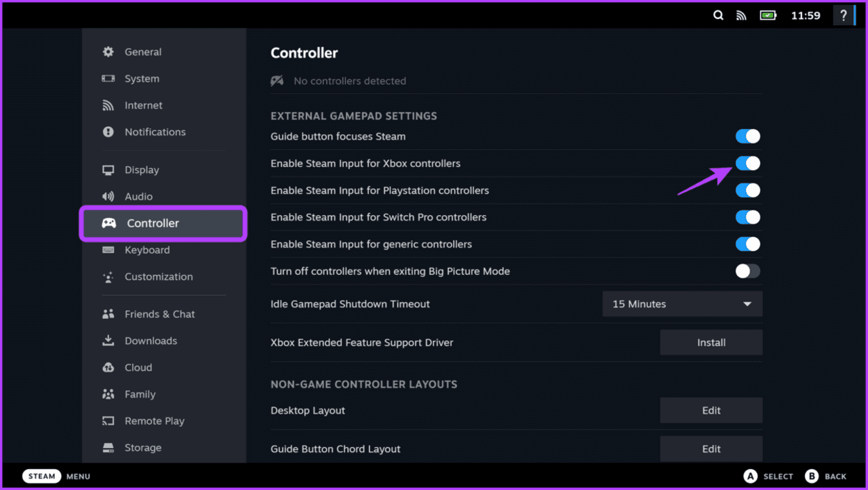Click the clock showing 11:59
Screen dimensions: 868x490
tap(806, 16)
